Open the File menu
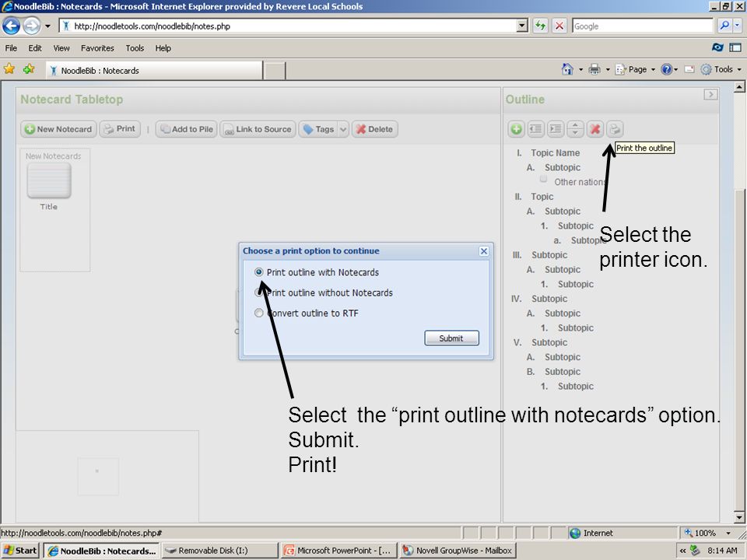This screenshot has height=560, width=747. click(x=11, y=48)
